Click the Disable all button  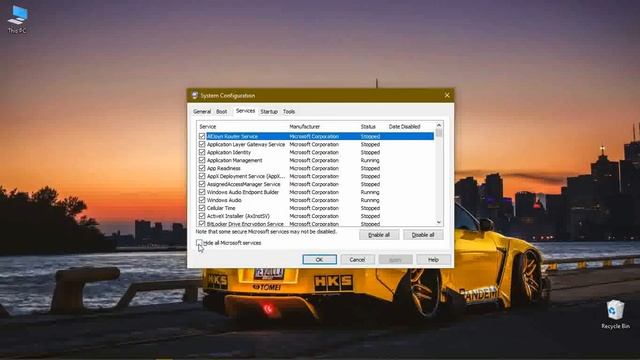coord(423,235)
